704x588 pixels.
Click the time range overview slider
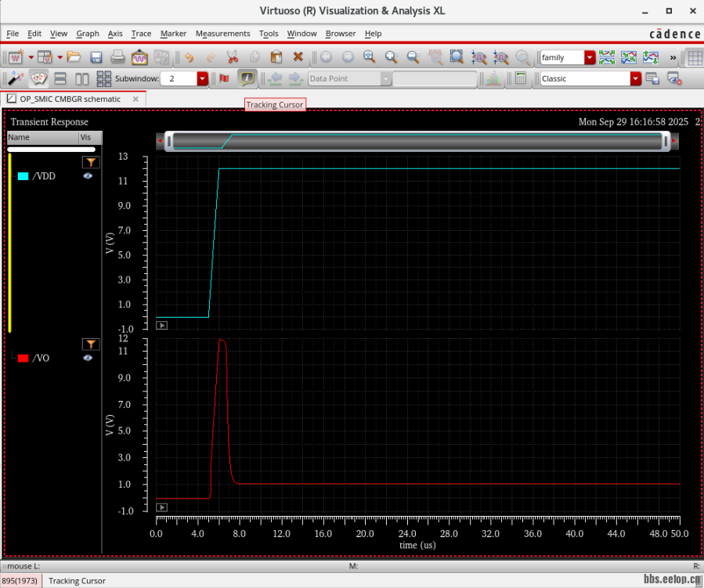[x=417, y=141]
